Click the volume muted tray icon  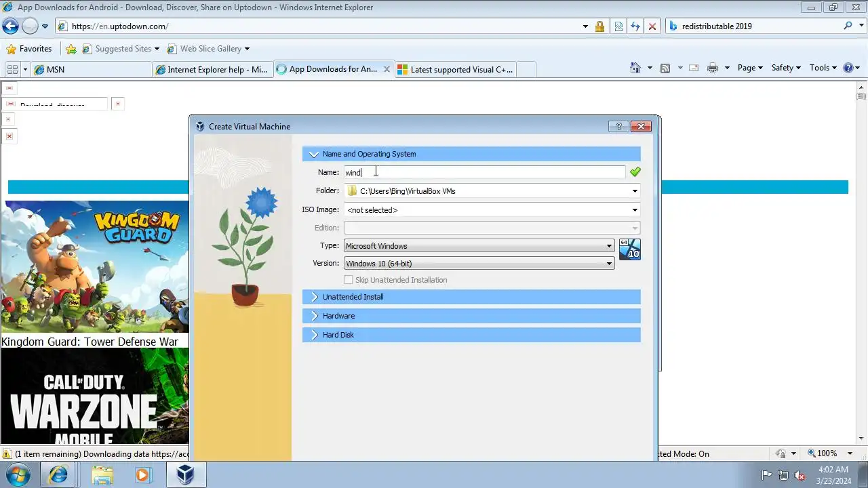pyautogui.click(x=800, y=475)
